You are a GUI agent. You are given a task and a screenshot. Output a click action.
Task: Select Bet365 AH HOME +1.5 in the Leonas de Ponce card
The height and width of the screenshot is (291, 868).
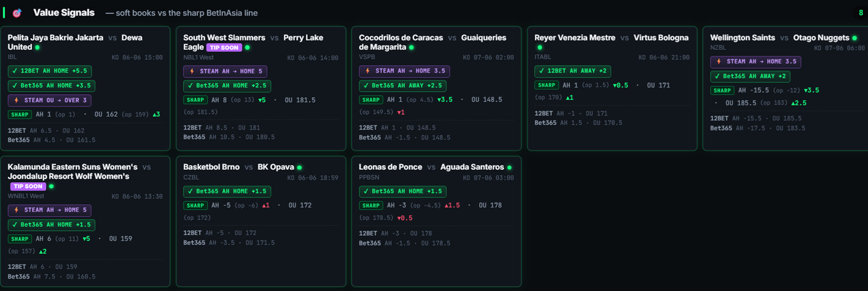(403, 191)
